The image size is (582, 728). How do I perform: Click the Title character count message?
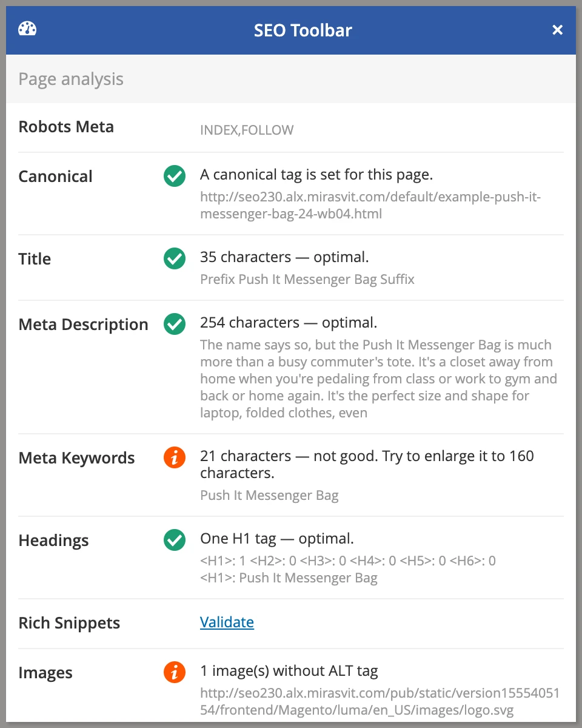[284, 257]
